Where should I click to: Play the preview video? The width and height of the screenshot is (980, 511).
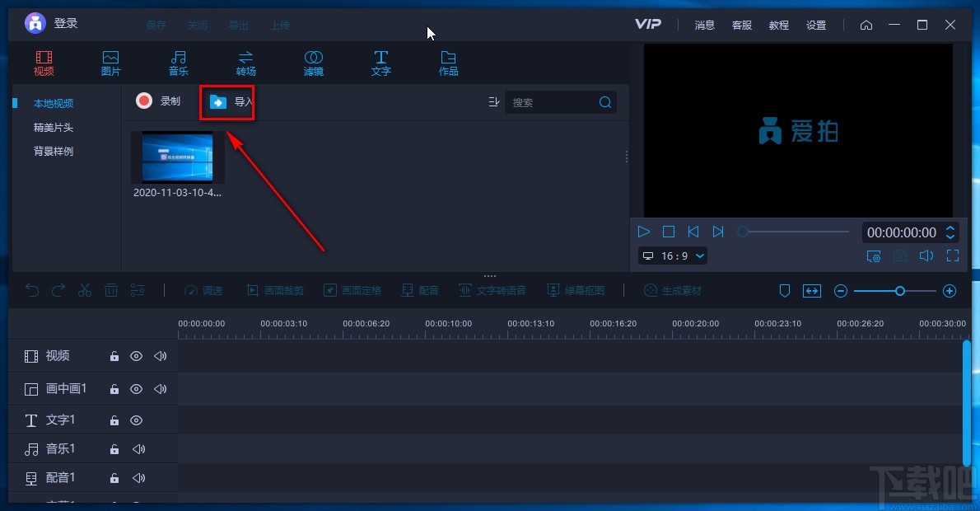click(644, 232)
